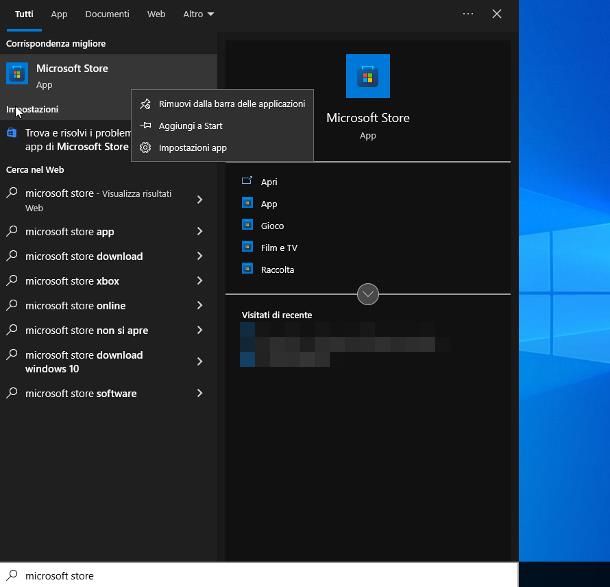The height and width of the screenshot is (587, 610).
Task: Click the magnifier icon in the search box
Action: [x=12, y=575]
